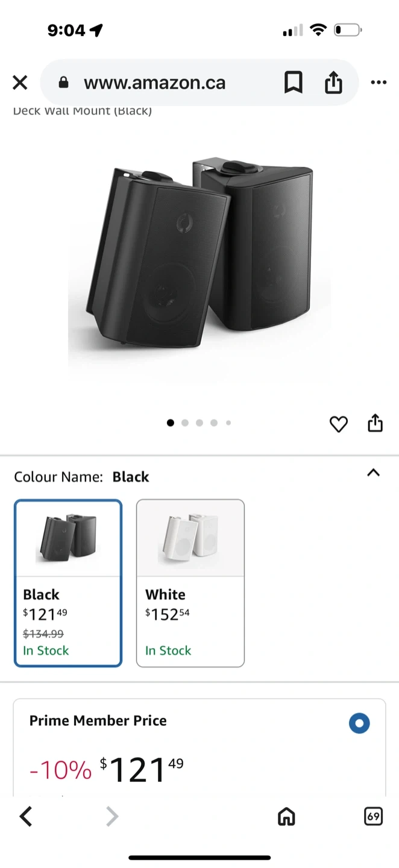Tap the forward arrow in bottom bar

click(x=112, y=817)
